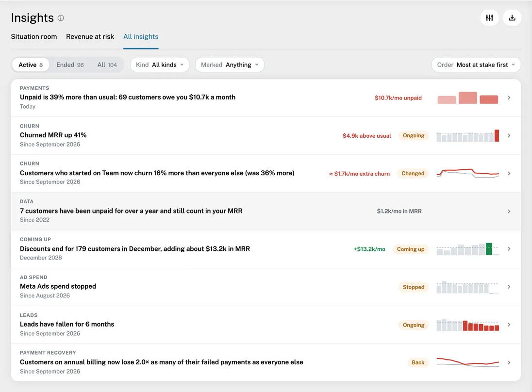Select the All insights tab
This screenshot has width=532, height=392.
coord(141,36)
